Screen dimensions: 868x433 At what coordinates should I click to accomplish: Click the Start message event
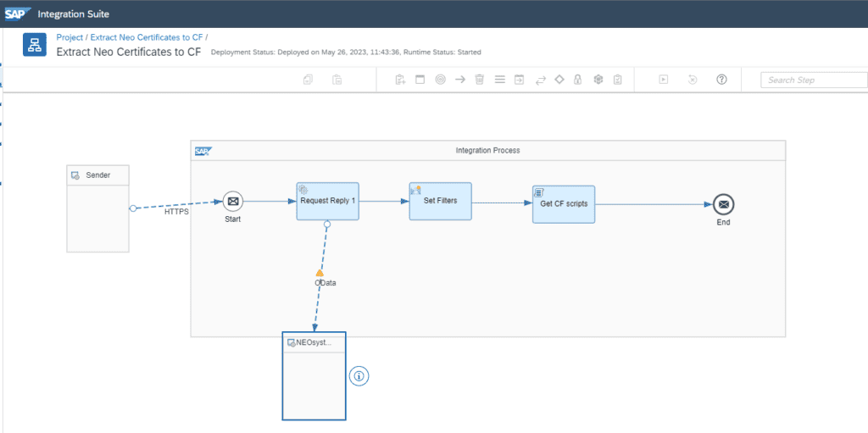click(x=233, y=201)
